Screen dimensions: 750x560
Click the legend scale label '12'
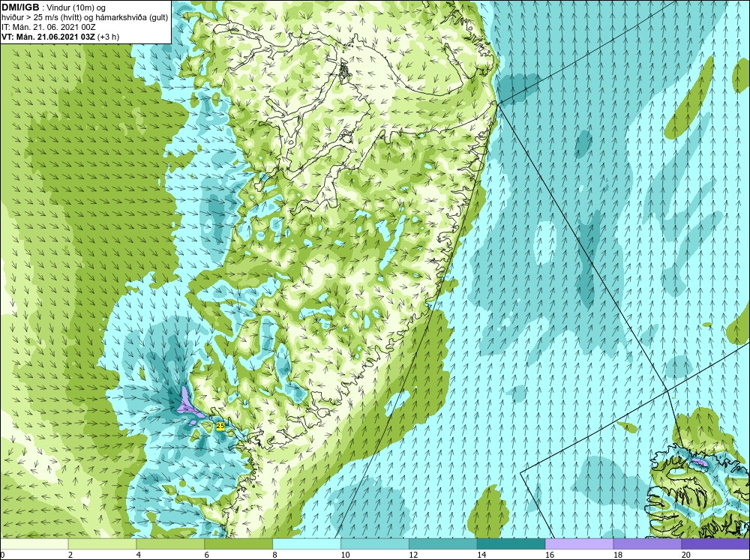click(x=413, y=555)
